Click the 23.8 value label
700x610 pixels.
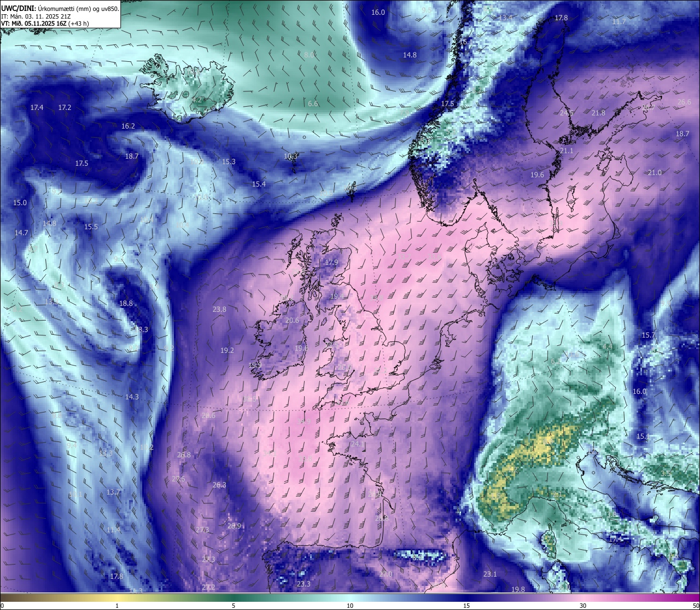click(x=219, y=309)
